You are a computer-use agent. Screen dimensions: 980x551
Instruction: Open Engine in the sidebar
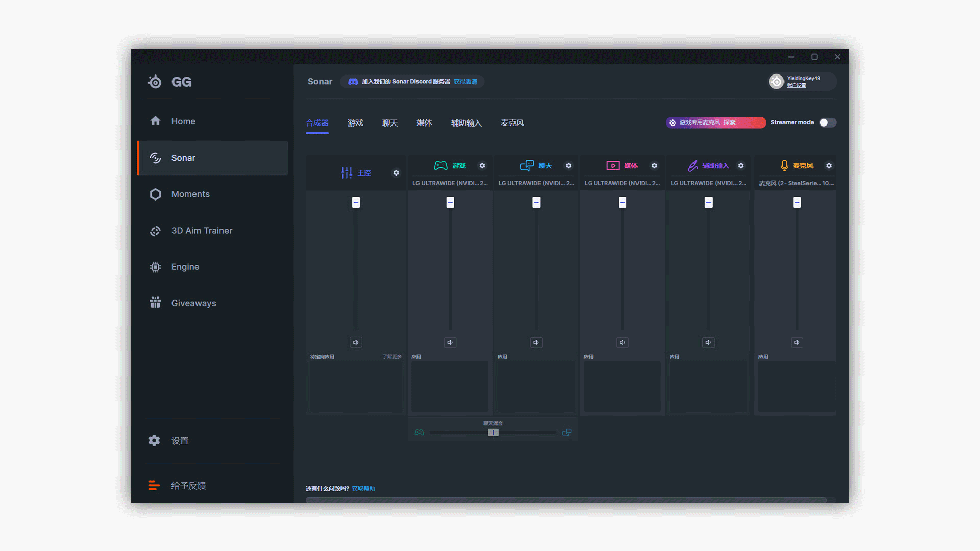[212, 266]
